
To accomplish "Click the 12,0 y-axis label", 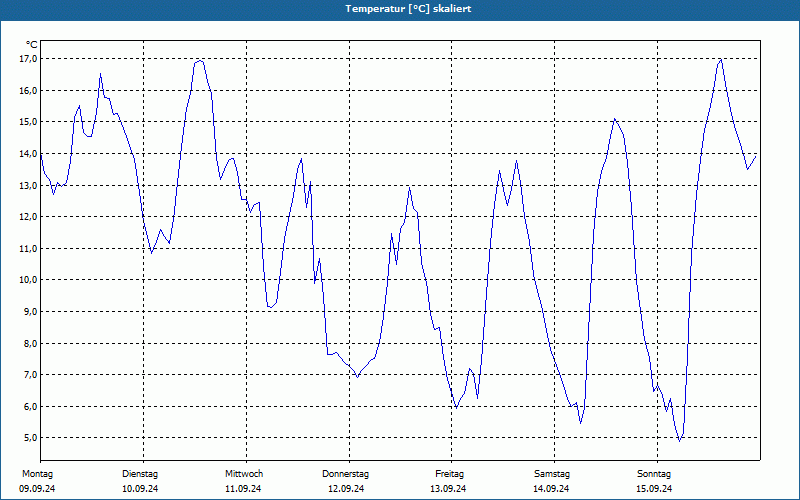I will 29,217.
